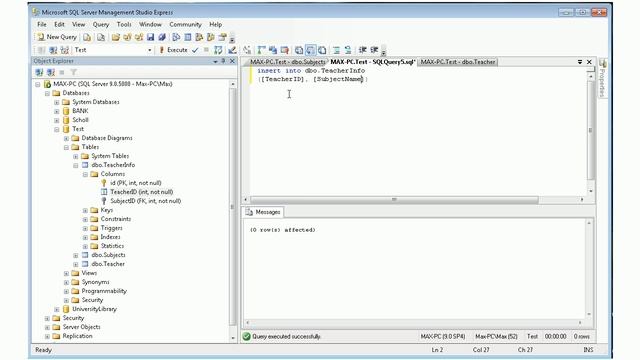Click the Uncomment selected lines icon
The image size is (640, 360).
click(348, 50)
